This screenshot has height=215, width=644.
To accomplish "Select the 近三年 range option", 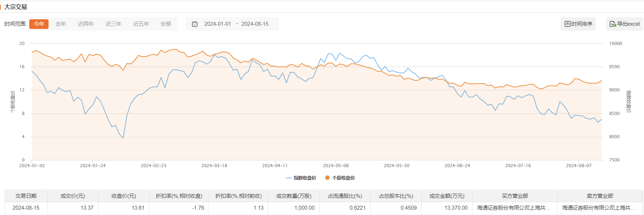I will [114, 24].
